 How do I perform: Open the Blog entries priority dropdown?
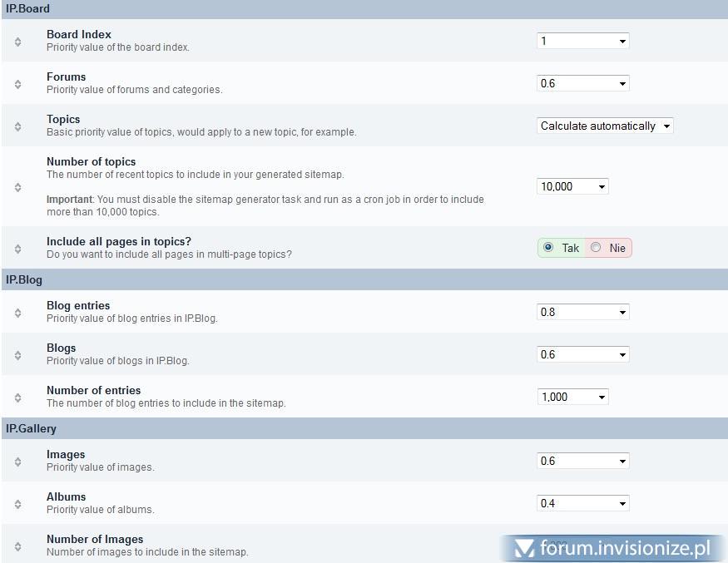point(582,313)
